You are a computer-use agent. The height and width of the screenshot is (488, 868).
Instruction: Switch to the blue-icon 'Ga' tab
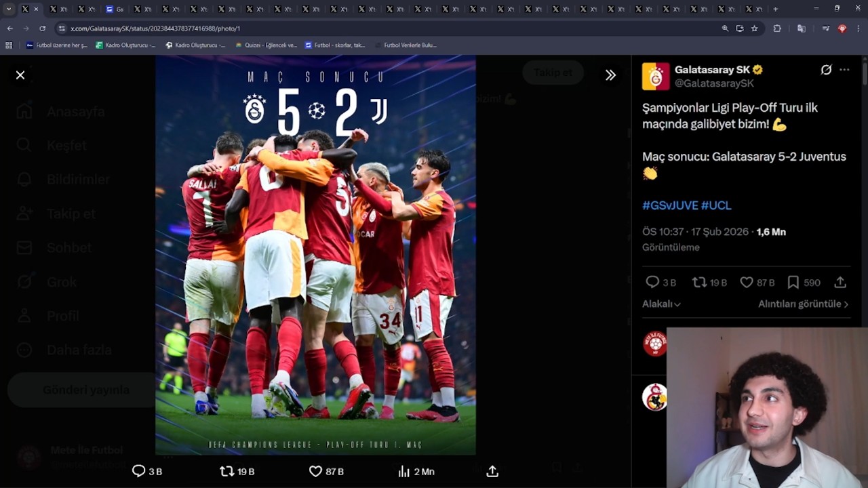[115, 9]
